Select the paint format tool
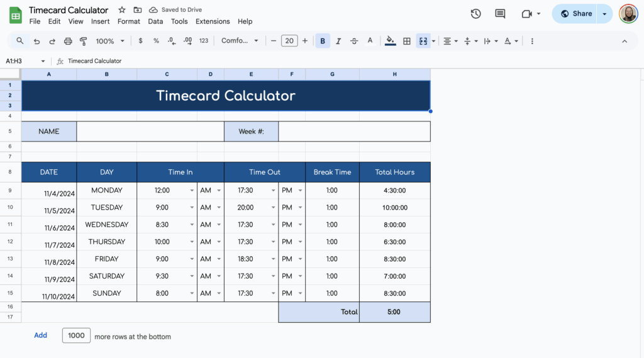The image size is (644, 358). pos(84,41)
